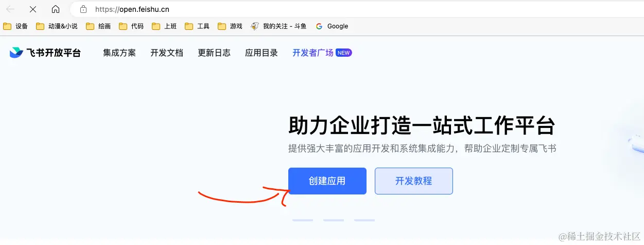Click the 开发教程 button
Image resolution: width=644 pixels, height=245 pixels.
pos(414,181)
